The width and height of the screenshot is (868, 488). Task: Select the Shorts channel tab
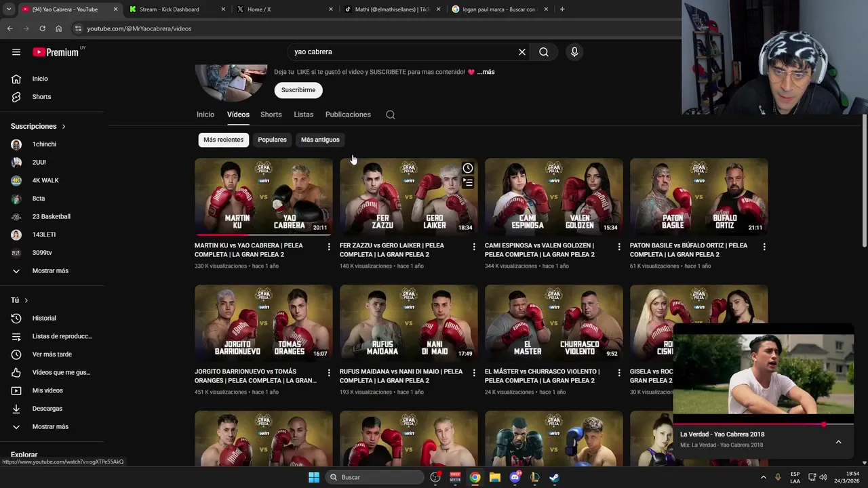click(271, 115)
